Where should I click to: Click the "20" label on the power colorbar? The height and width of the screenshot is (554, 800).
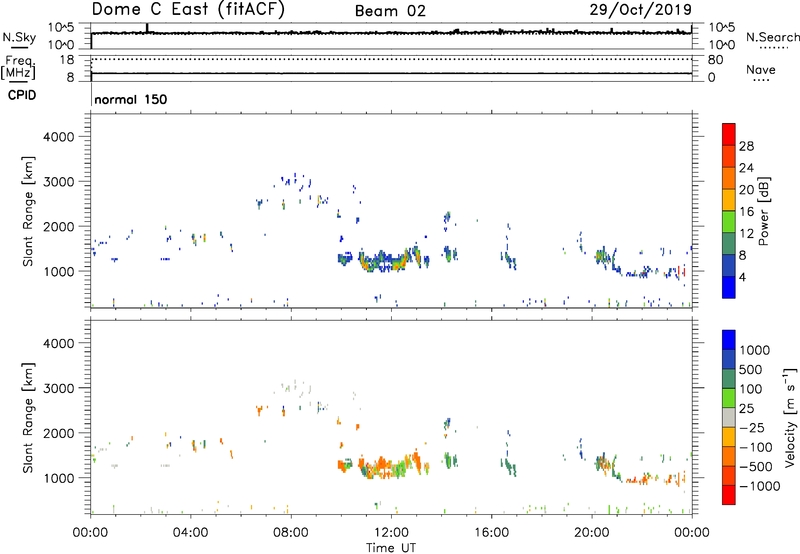click(746, 190)
